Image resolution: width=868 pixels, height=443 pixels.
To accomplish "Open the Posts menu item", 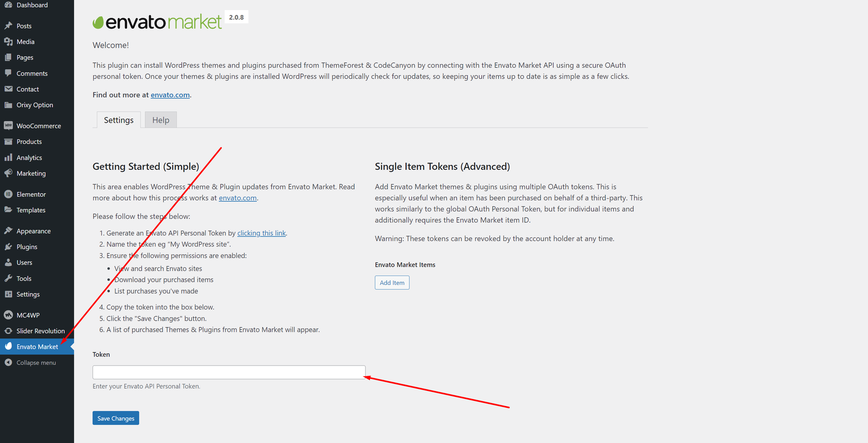I will [x=24, y=26].
